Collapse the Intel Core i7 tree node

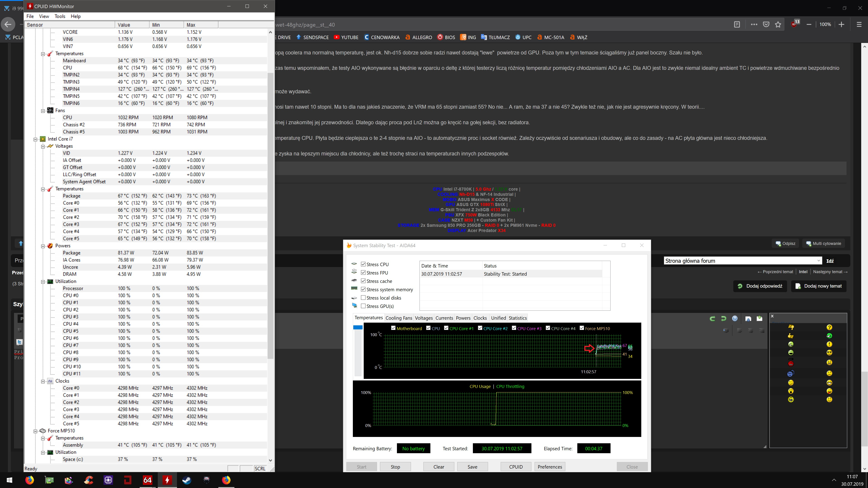tap(35, 139)
